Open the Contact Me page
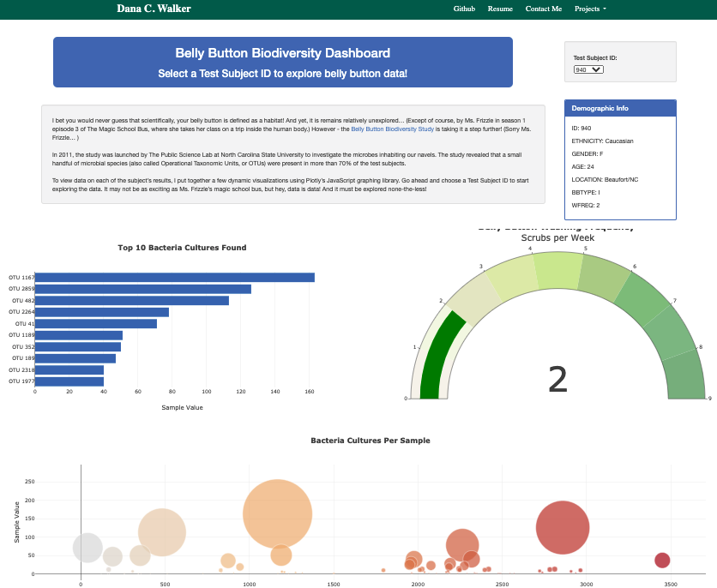The height and width of the screenshot is (588, 717). coord(543,9)
